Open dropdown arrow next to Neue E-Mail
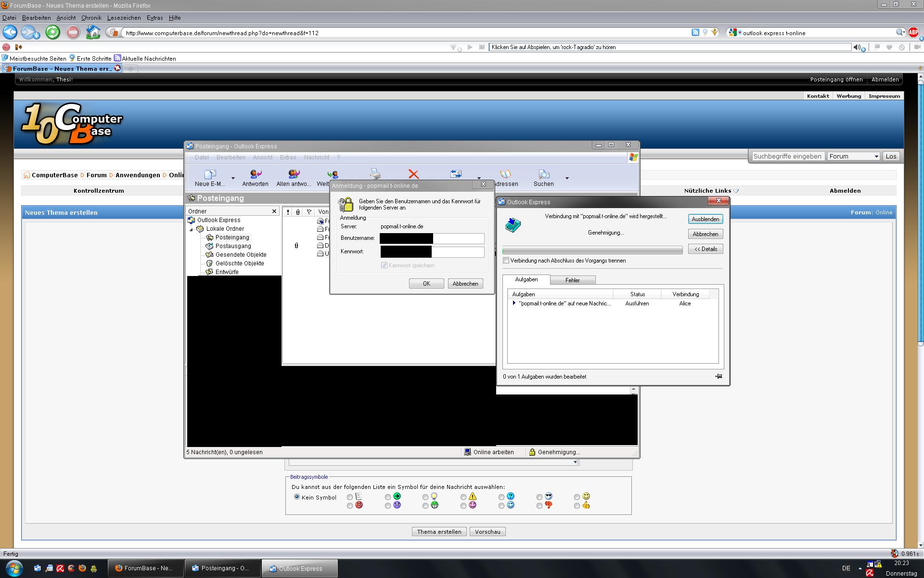Image resolution: width=924 pixels, height=578 pixels. pyautogui.click(x=233, y=178)
